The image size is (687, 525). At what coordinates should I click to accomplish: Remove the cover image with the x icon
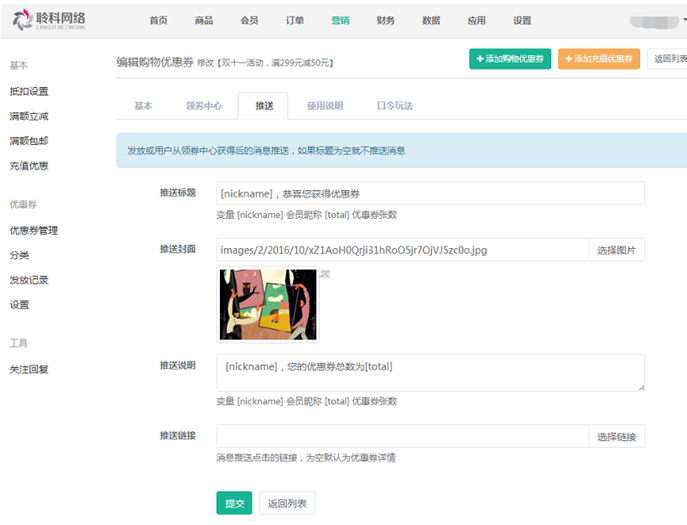[324, 274]
